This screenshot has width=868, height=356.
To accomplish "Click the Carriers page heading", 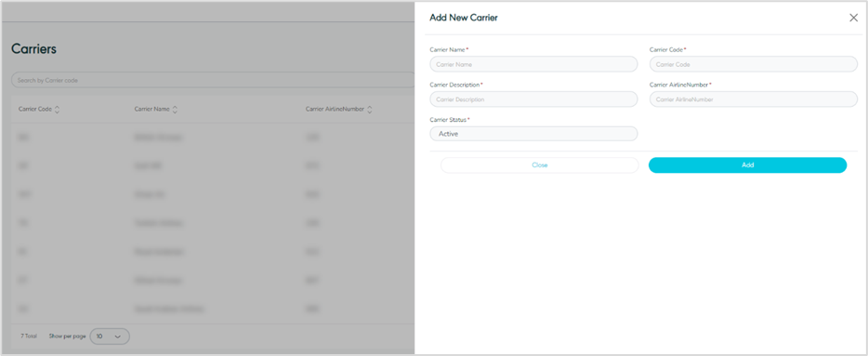I will 33,48.
